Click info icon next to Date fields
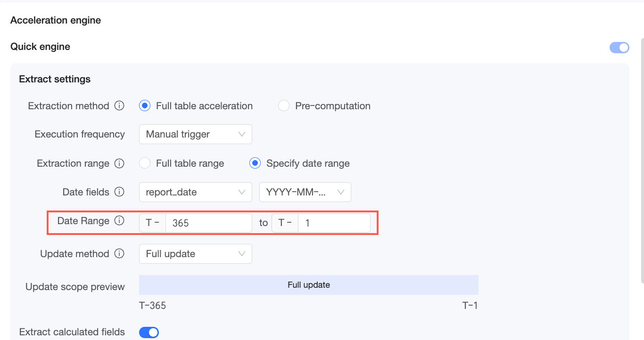Screen dimensions: 644x340 (120, 192)
